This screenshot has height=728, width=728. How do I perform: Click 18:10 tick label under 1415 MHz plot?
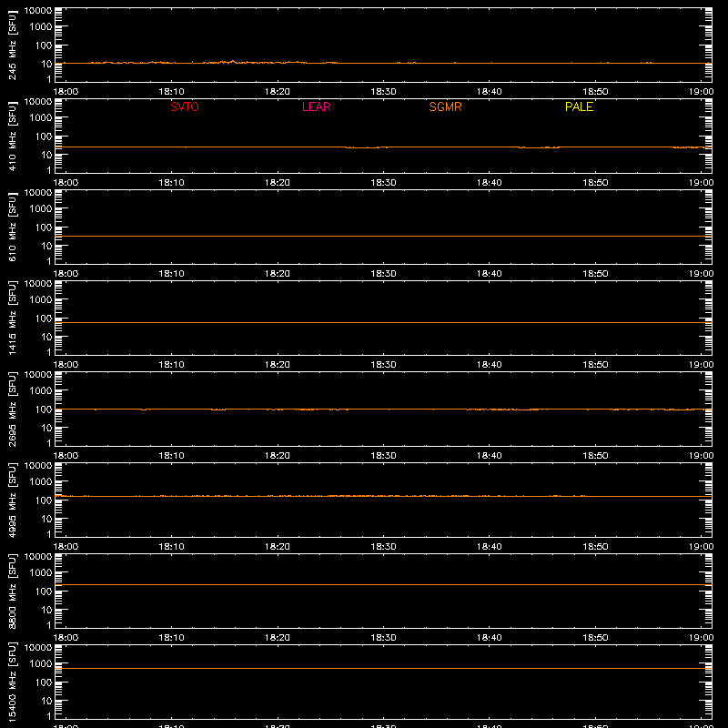172,365
